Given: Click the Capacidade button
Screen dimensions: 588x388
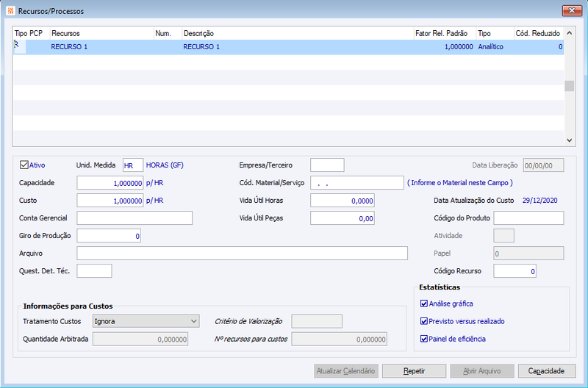Looking at the screenshot, I should pyautogui.click(x=546, y=371).
